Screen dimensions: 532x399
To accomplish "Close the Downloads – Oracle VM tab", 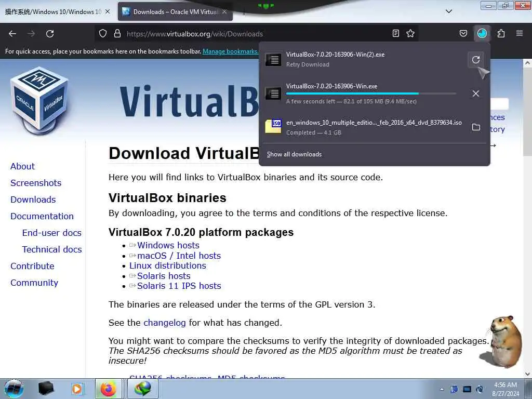I will (224, 11).
